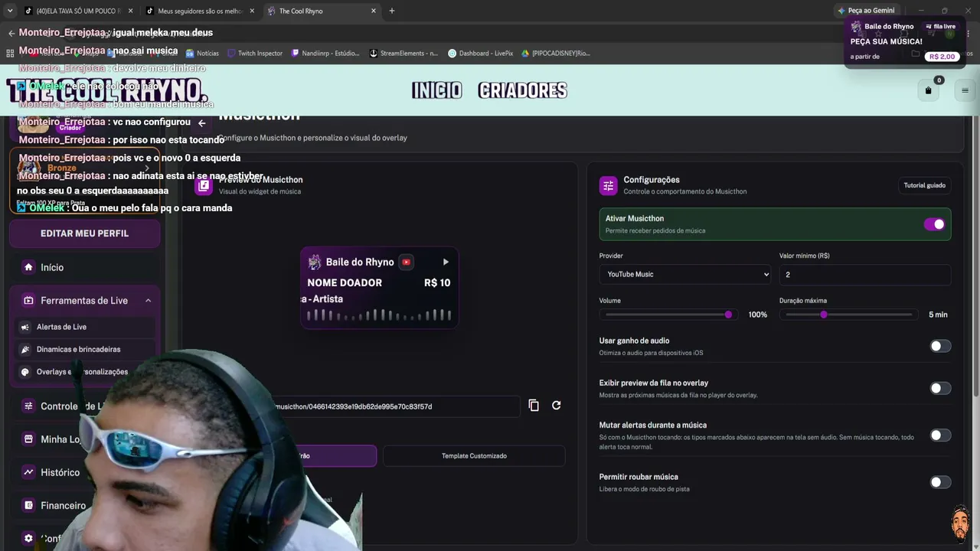Open the Nandiinrp - Estúdio bookmark
The image size is (980, 551).
[x=325, y=54]
